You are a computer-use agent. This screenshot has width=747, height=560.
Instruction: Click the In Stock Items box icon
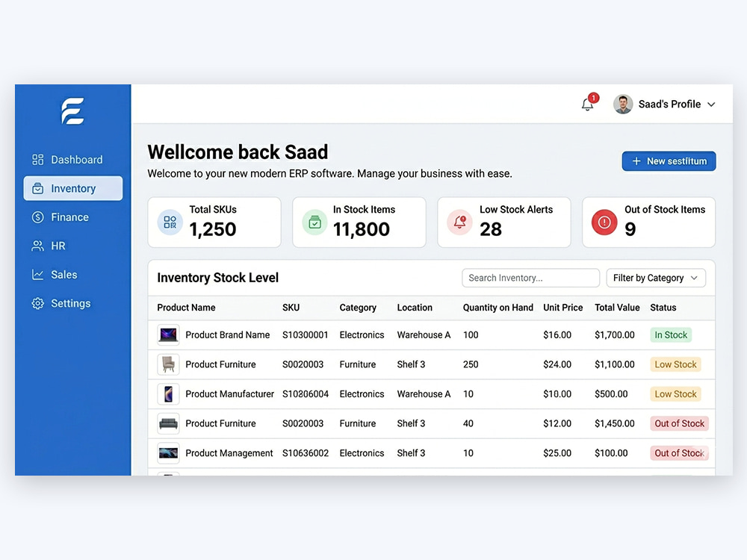(x=315, y=223)
